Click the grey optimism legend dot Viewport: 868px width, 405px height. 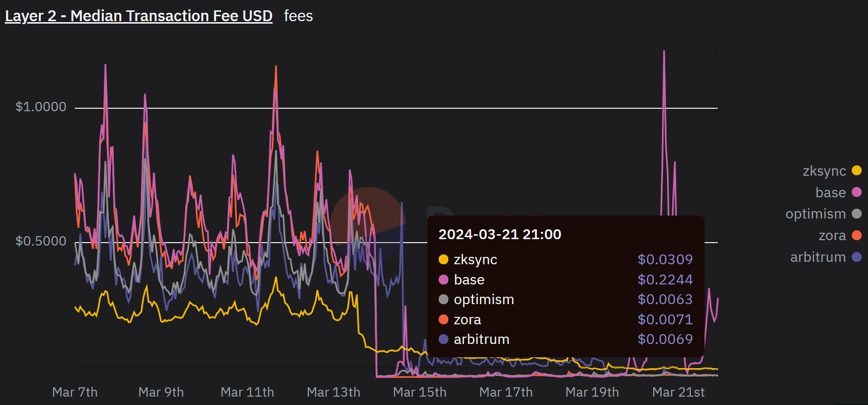tap(857, 214)
